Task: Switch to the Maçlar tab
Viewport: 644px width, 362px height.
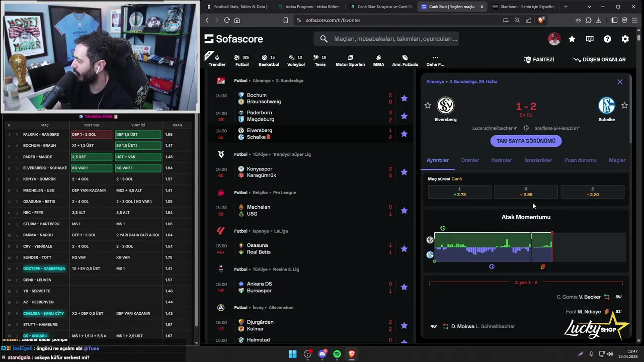Action: coord(617,160)
